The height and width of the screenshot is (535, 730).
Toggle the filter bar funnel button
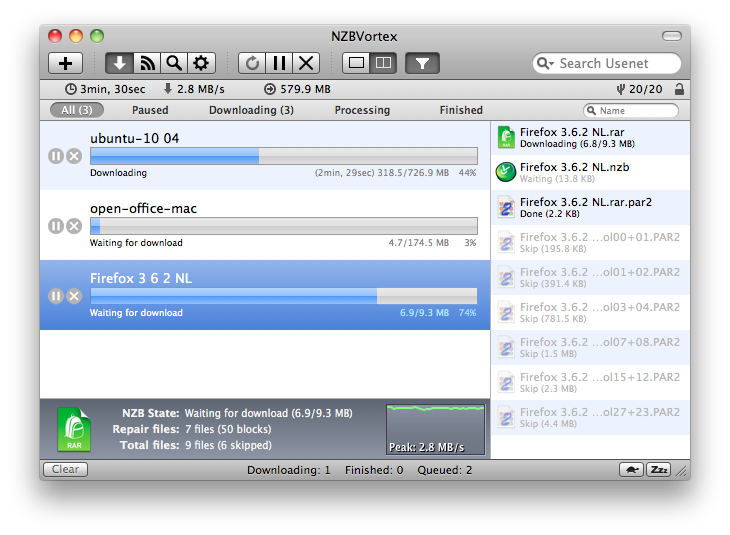tap(422, 63)
